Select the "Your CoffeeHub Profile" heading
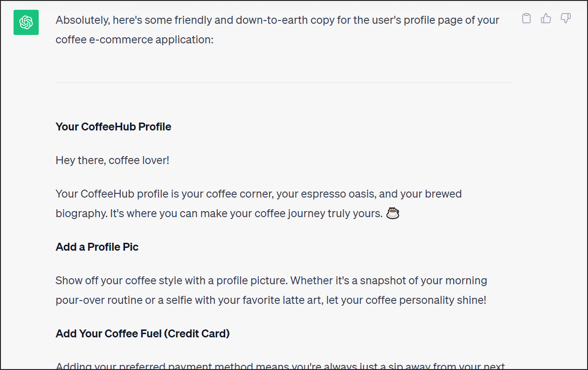Screen dimensions: 588x370 tap(113, 127)
